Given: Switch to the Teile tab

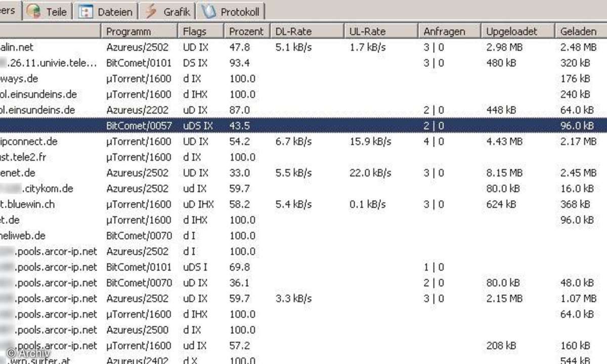Looking at the screenshot, I should click(x=48, y=11).
